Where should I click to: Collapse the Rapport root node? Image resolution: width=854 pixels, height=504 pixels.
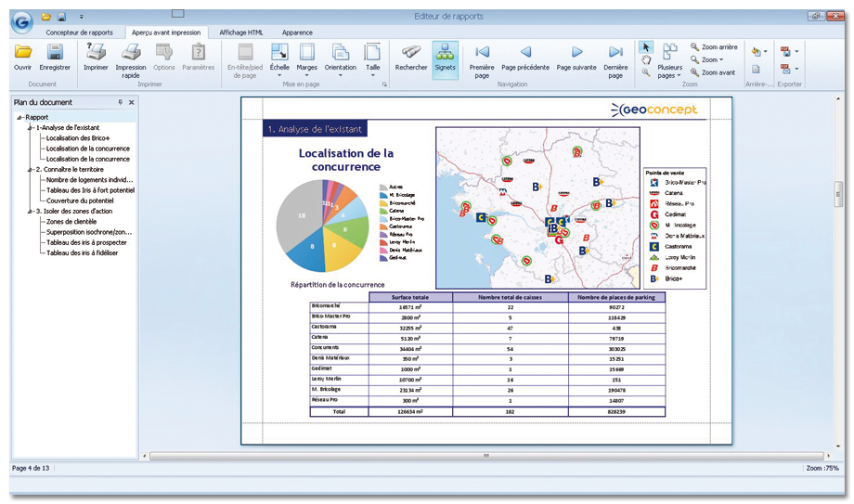[19, 117]
